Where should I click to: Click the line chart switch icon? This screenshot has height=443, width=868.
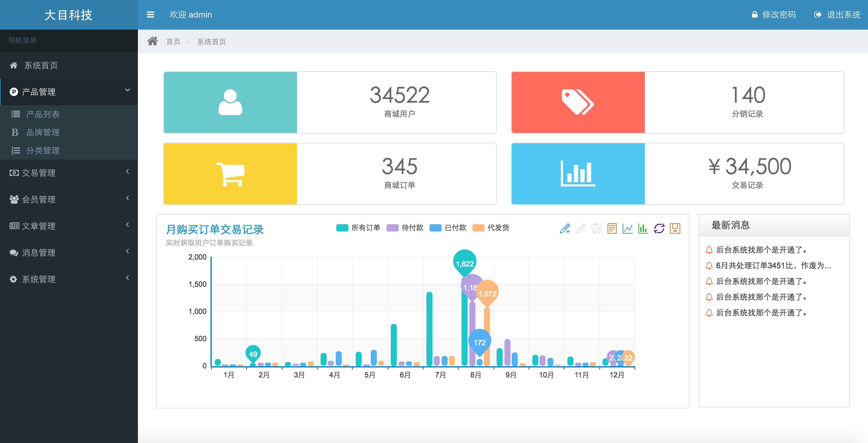[628, 228]
